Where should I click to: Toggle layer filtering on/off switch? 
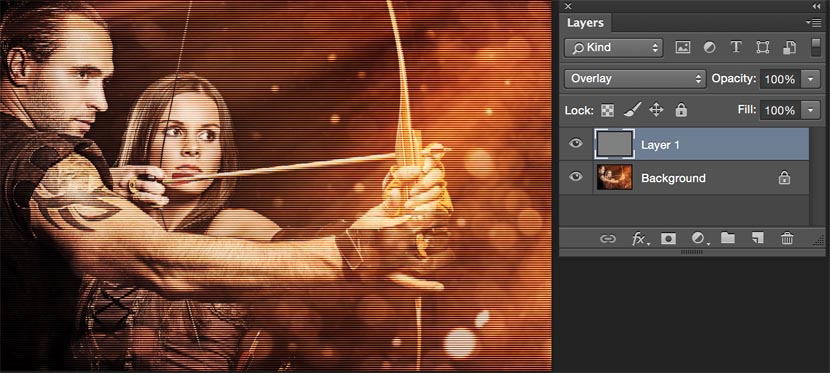pos(816,47)
